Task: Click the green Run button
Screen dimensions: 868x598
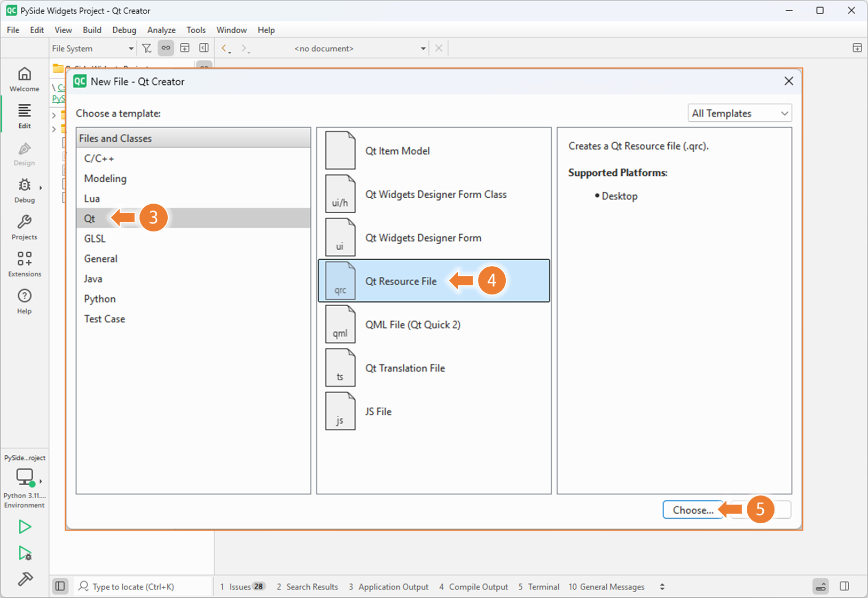Action: [x=25, y=527]
